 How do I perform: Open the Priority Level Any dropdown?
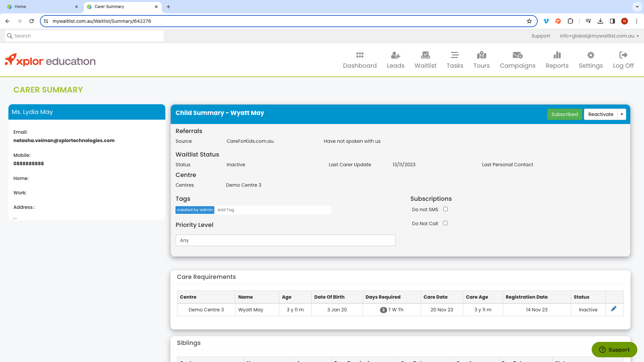(x=285, y=240)
